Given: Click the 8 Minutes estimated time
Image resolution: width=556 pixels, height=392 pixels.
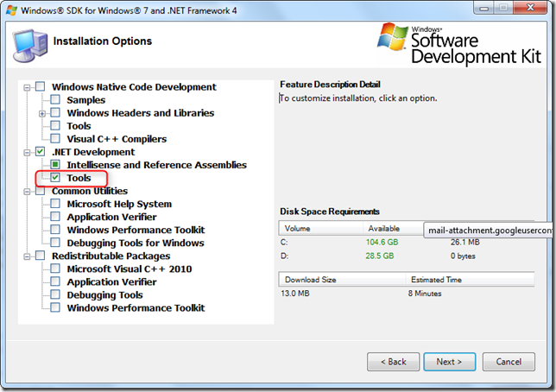Looking at the screenshot, I should pyautogui.click(x=425, y=294).
